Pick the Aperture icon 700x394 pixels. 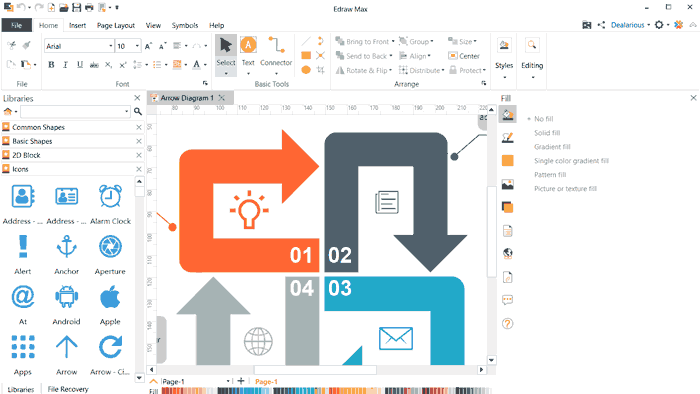click(110, 246)
